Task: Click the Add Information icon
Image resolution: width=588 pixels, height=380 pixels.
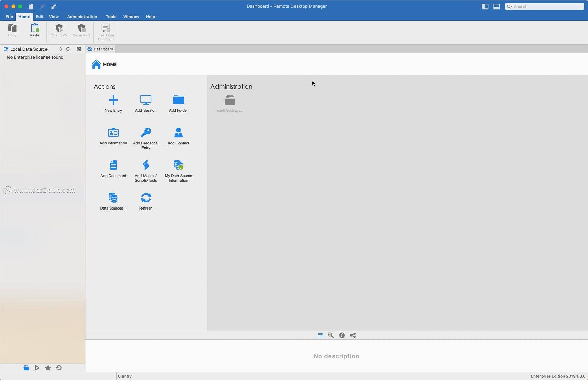Action: coord(113,132)
